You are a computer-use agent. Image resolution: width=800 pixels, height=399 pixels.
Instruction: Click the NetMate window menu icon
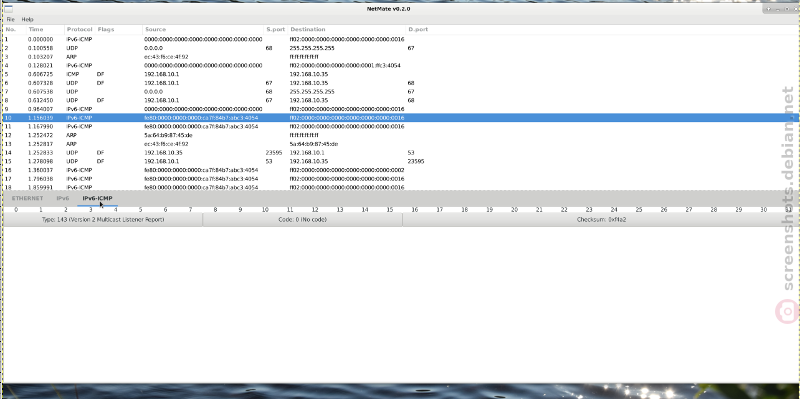[x=8, y=9]
